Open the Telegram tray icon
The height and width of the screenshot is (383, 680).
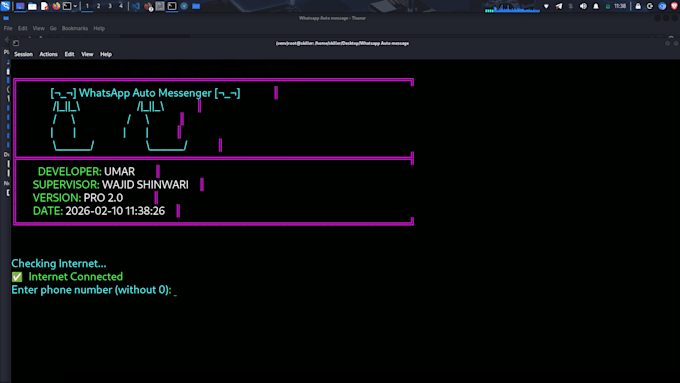coord(559,6)
